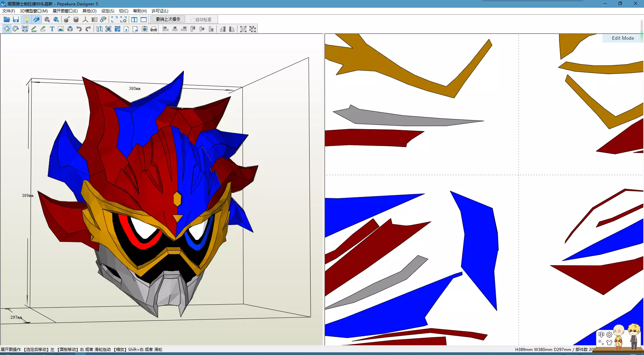644x355 pixels.
Task: Open the 切(C) menu
Action: pyautogui.click(x=124, y=11)
